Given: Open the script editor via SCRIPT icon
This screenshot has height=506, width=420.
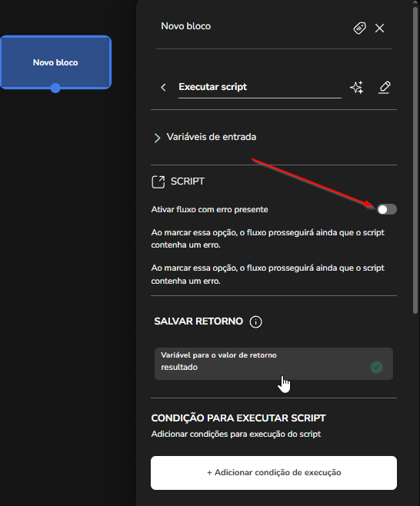Looking at the screenshot, I should click(x=158, y=181).
